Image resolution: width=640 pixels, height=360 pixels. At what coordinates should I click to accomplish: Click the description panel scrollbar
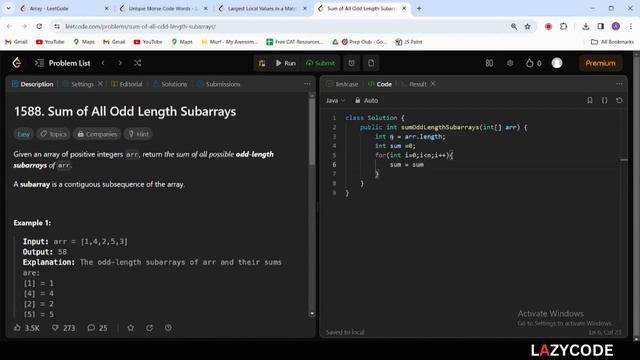[x=312, y=131]
